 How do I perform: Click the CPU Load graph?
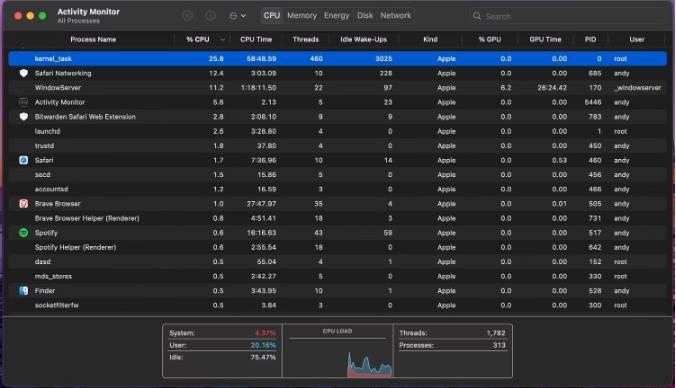coord(338,357)
